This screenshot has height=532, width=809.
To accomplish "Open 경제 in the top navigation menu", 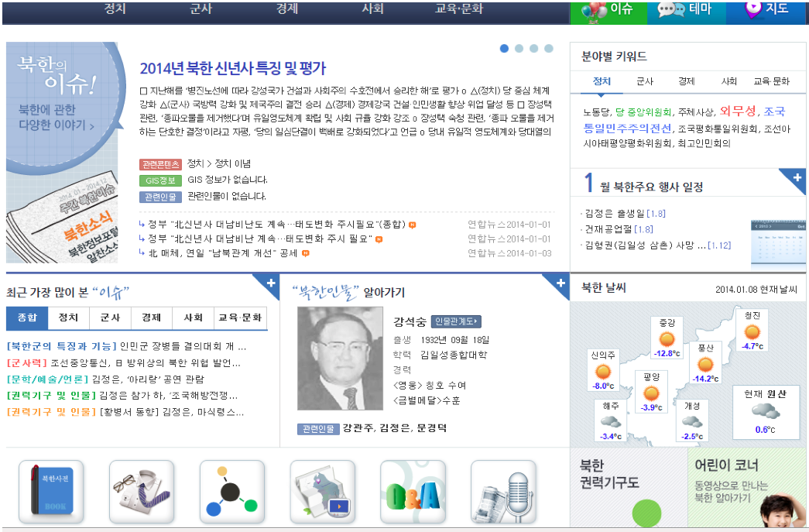I will (287, 9).
